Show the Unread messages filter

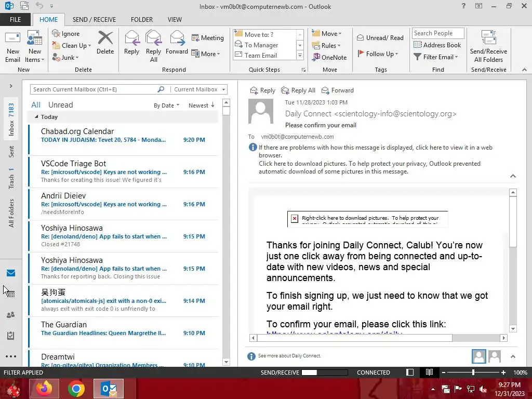(x=60, y=105)
